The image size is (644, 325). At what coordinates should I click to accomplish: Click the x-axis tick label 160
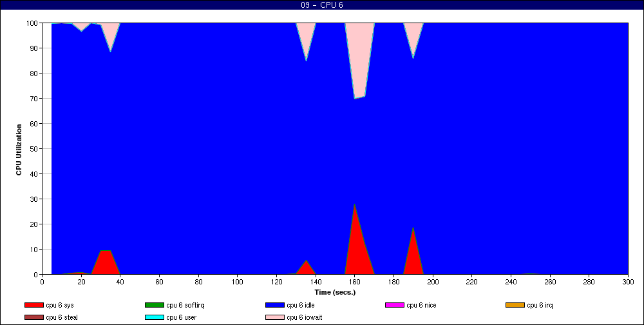click(354, 282)
